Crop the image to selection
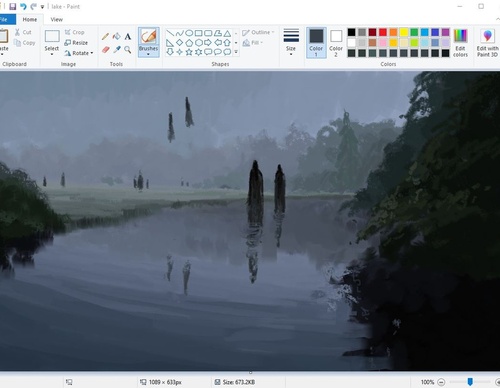This screenshot has height=388, width=500. point(74,32)
